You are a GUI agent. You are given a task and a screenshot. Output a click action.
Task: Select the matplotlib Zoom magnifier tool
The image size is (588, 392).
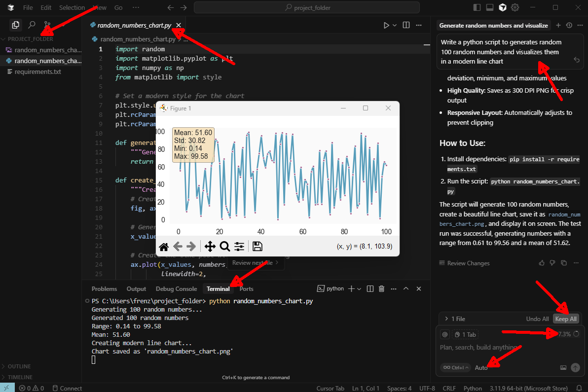[225, 247]
